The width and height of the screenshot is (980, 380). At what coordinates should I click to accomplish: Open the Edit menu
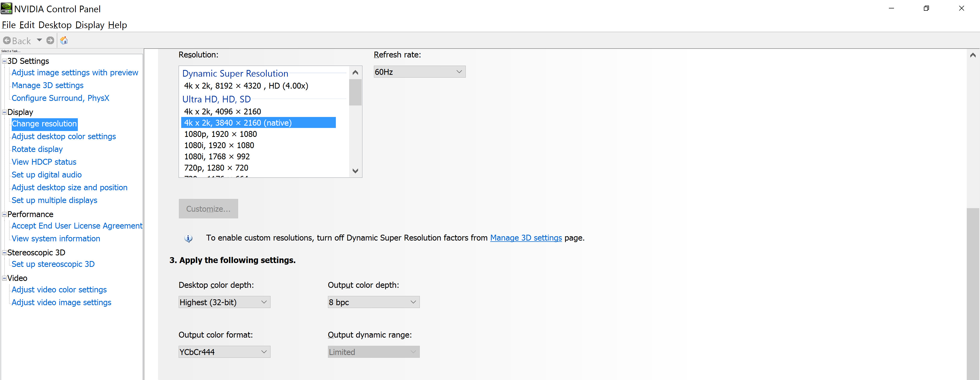27,25
